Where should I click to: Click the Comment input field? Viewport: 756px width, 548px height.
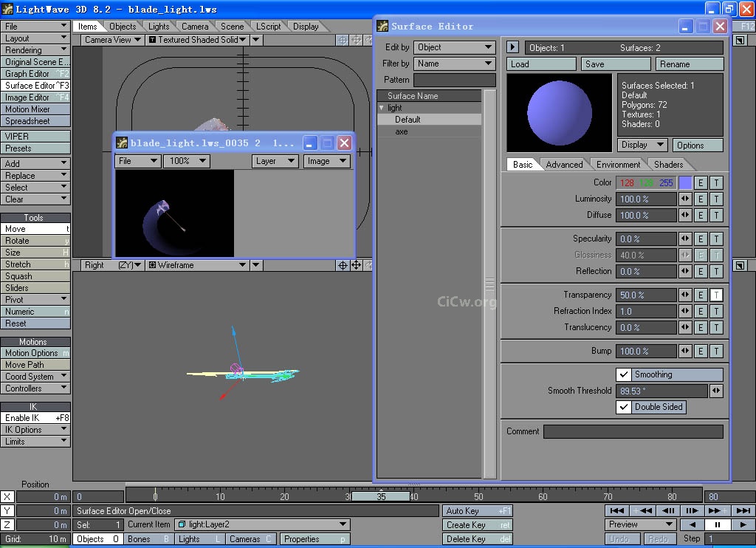(x=633, y=431)
